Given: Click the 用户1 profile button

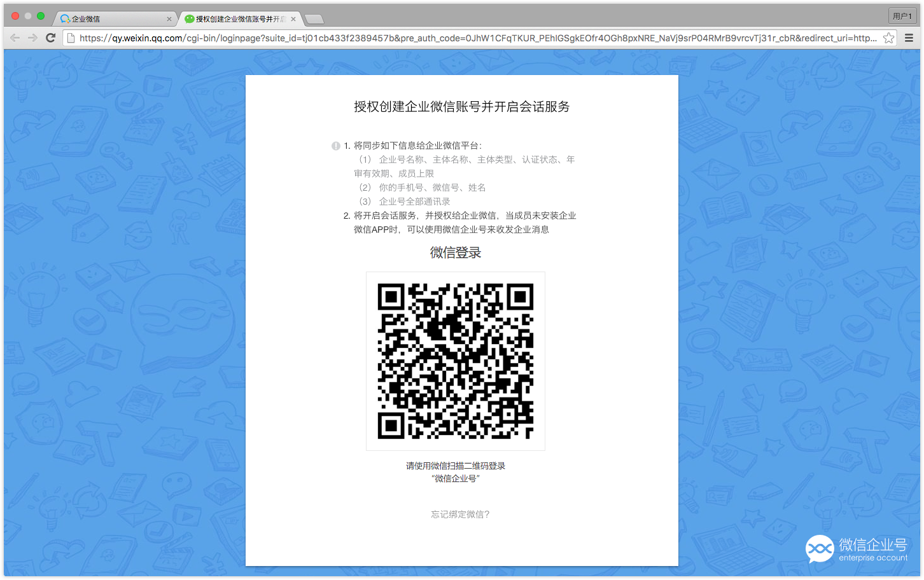Looking at the screenshot, I should click(902, 16).
